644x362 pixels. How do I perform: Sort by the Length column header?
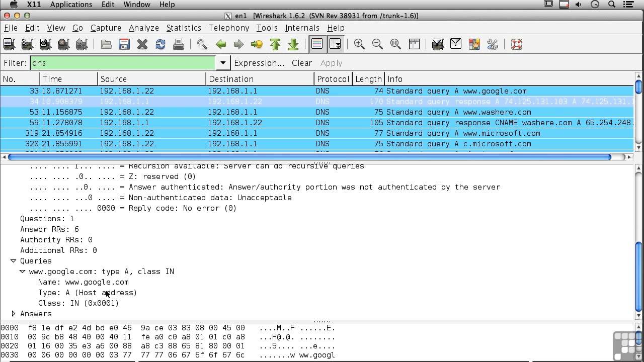368,79
